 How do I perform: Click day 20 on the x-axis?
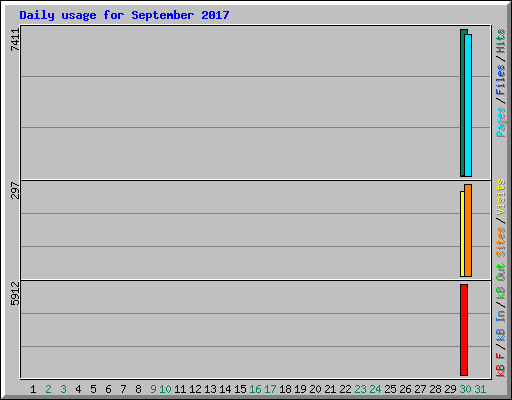[315, 389]
